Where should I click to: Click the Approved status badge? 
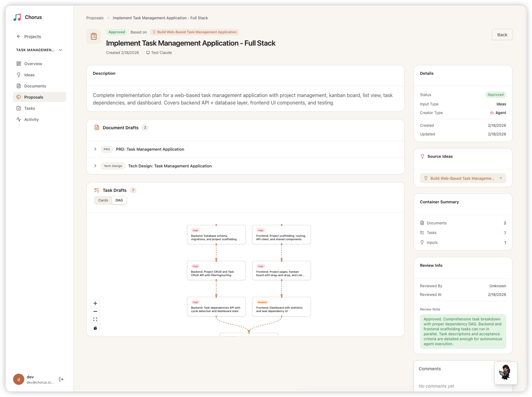tap(495, 95)
